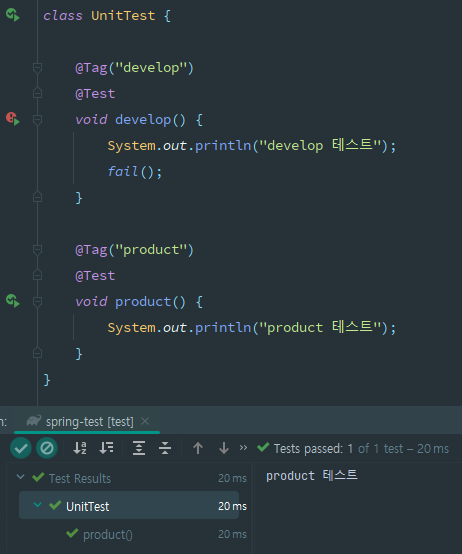This screenshot has width=462, height=554.
Task: Expand all test result nodes
Action: (x=139, y=448)
